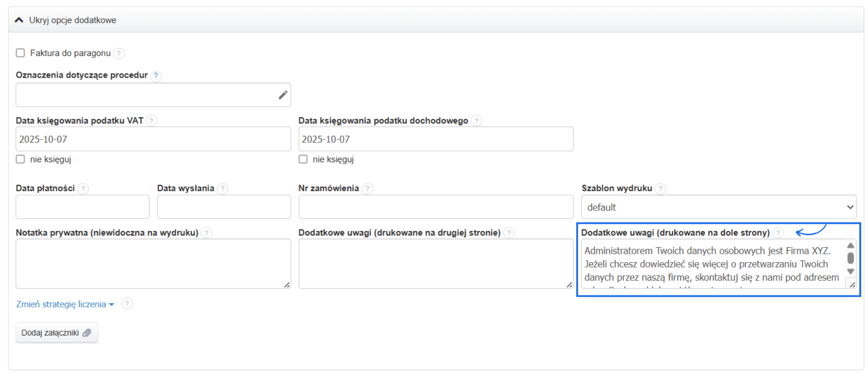Click the scrollbar in bottom-of-page remarks box
This screenshot has width=868, height=377.
(x=851, y=258)
